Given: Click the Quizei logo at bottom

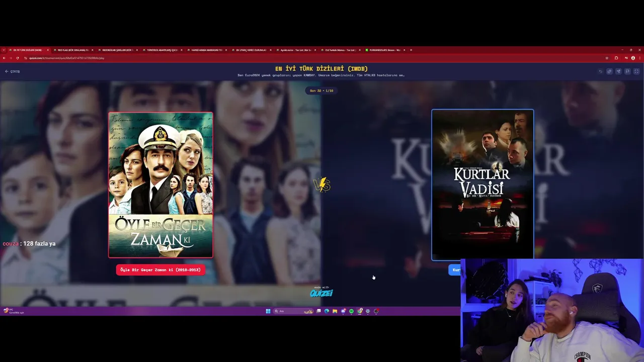Looking at the screenshot, I should tap(321, 293).
